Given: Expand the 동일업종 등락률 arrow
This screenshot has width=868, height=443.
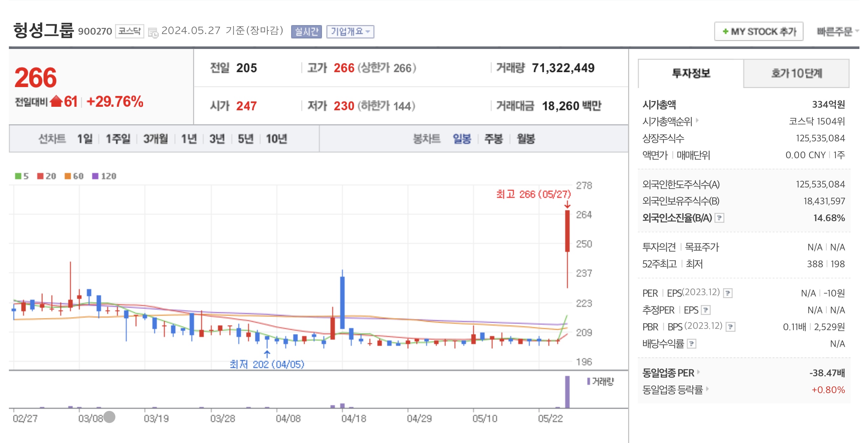Looking at the screenshot, I should coord(707,389).
